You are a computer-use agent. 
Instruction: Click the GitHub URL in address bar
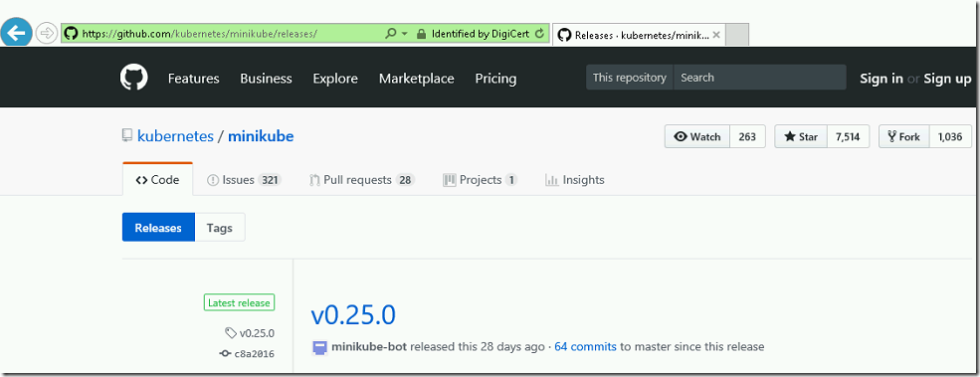point(200,34)
